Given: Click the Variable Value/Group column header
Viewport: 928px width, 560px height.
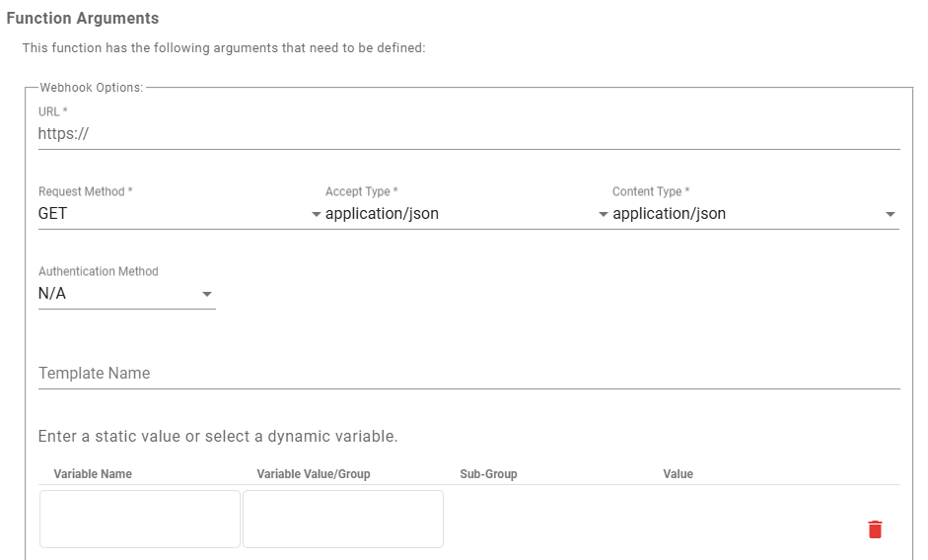Looking at the screenshot, I should (x=314, y=474).
